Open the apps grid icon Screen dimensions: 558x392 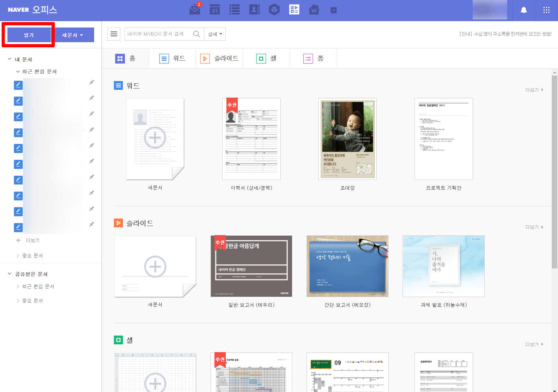click(x=546, y=10)
